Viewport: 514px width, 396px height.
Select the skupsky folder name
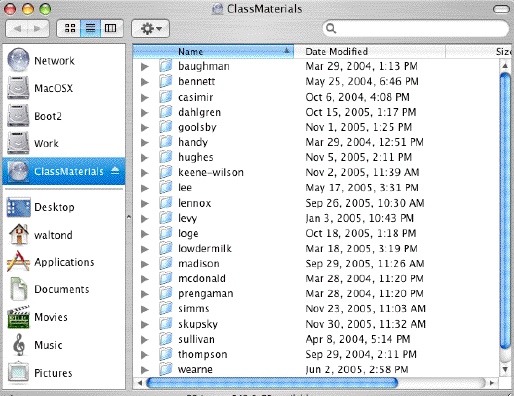click(x=198, y=324)
